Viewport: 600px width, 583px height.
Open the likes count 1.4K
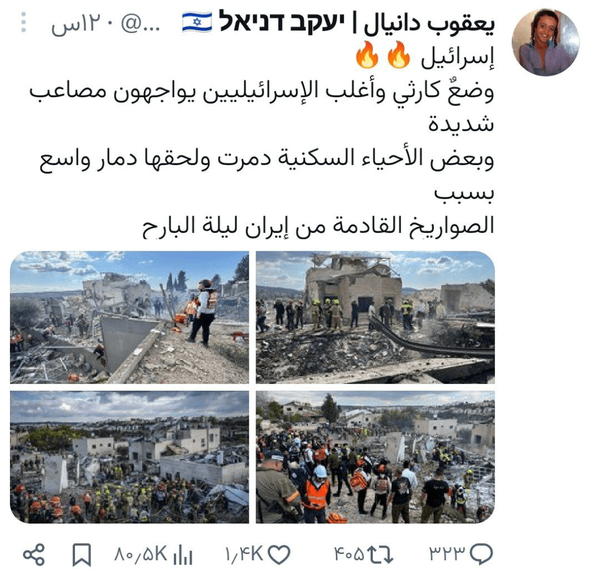click(244, 554)
